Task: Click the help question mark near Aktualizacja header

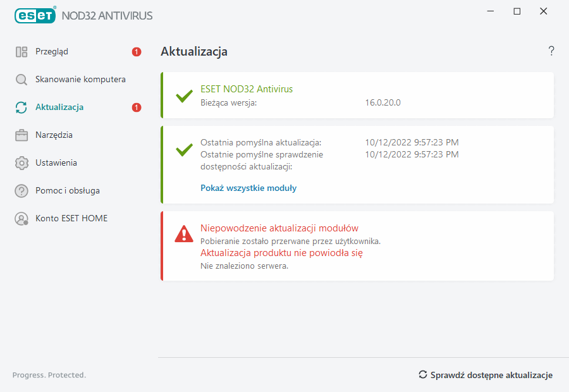Action: [x=551, y=51]
